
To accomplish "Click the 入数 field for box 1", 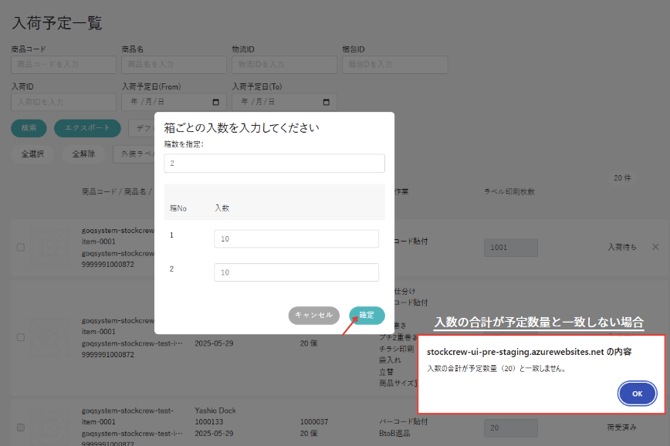I will [x=296, y=238].
